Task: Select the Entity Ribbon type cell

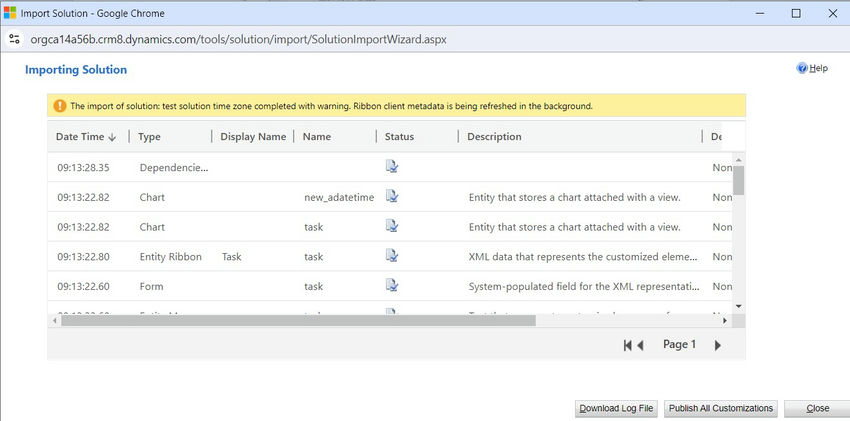Action: pyautogui.click(x=170, y=257)
